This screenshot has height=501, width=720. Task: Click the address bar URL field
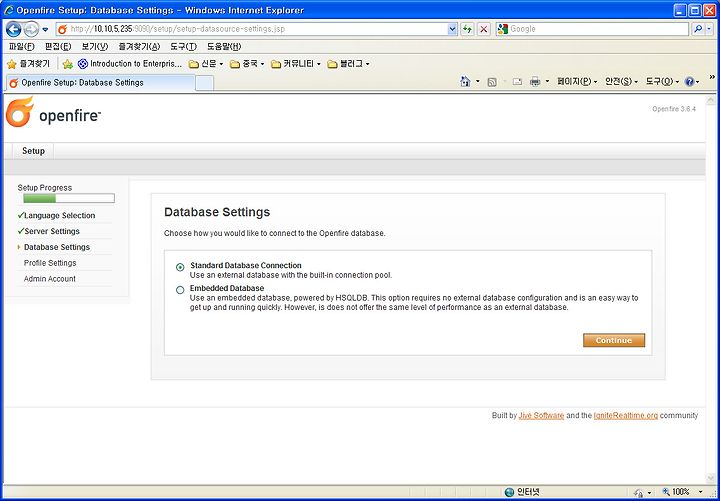click(x=252, y=29)
